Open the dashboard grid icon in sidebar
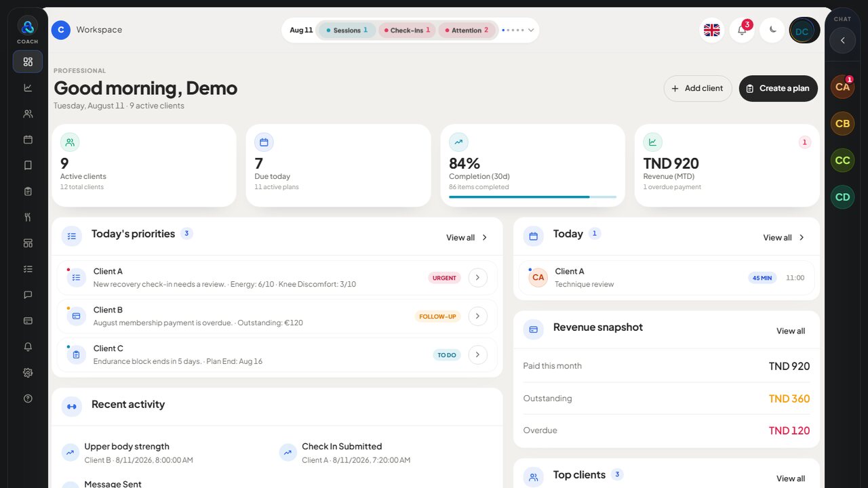868x488 pixels. (28, 62)
